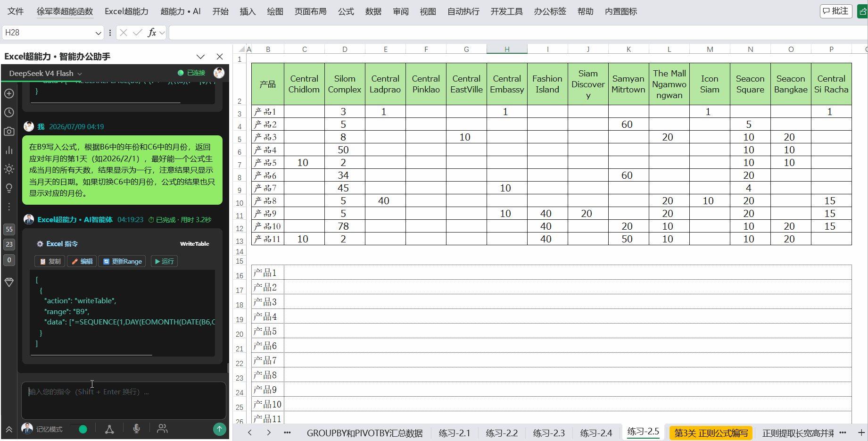Click the 复制 copy button
The width and height of the screenshot is (868, 441).
[50, 261]
